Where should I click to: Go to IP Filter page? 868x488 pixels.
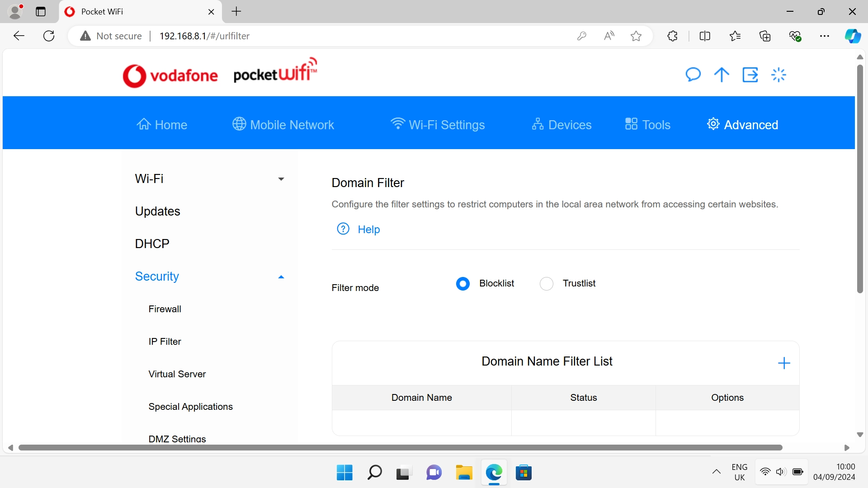165,342
